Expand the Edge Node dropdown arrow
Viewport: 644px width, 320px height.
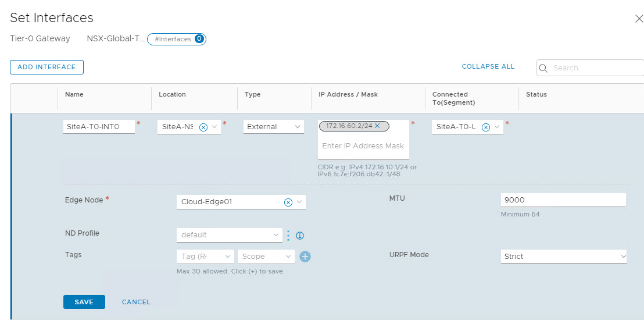(299, 202)
